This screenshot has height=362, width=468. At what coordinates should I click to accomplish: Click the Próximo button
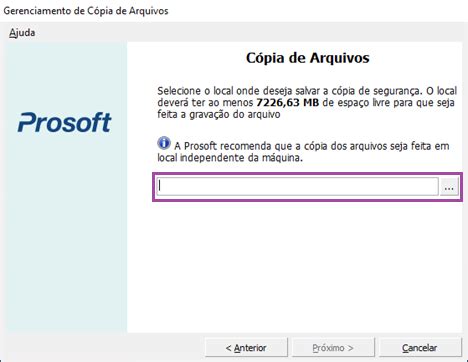(x=333, y=348)
